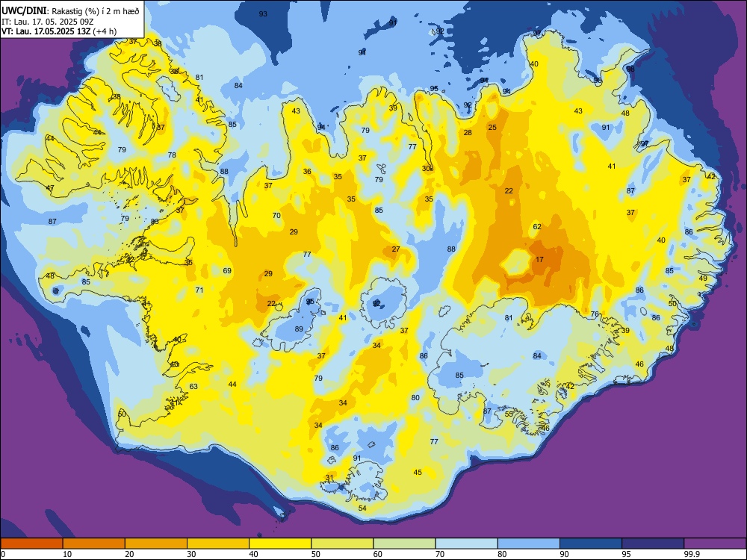747x560 pixels.
Task: Click the legend label 0
Action: (x=3, y=554)
